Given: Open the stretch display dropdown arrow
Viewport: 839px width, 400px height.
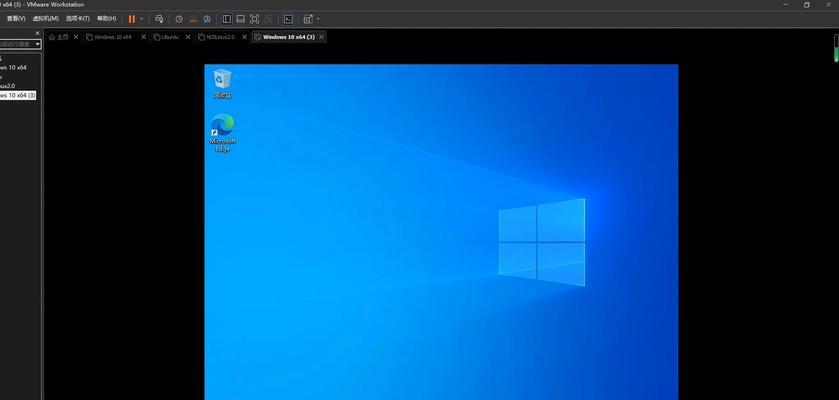Looking at the screenshot, I should (x=318, y=19).
